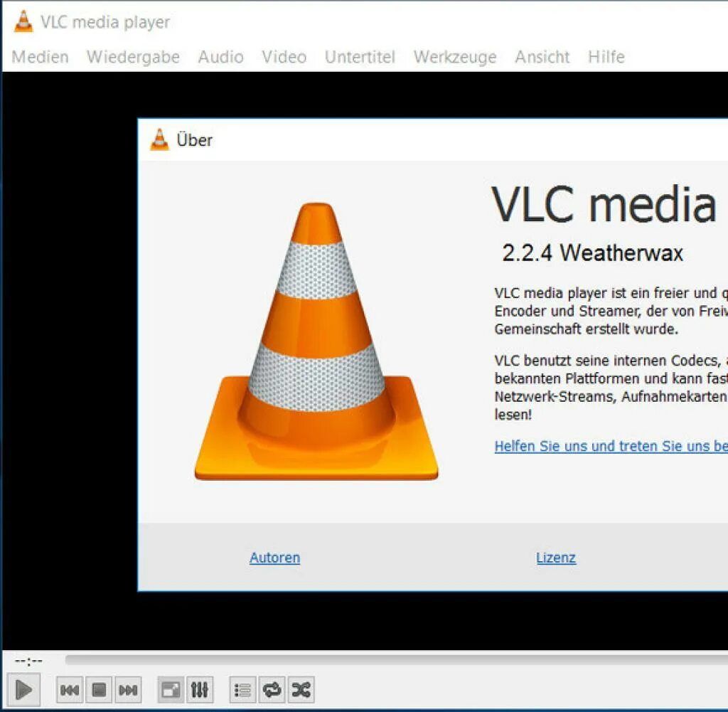Follow the 'Helfen Sie uns' link

(611, 447)
